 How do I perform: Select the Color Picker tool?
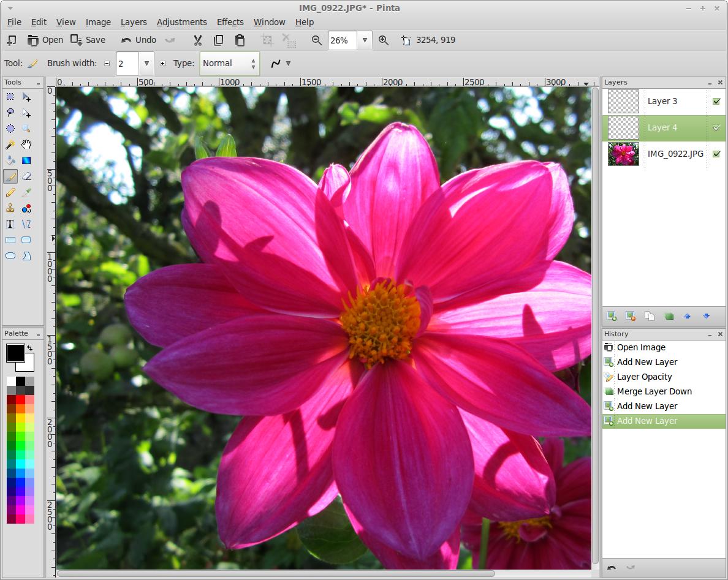[26, 192]
